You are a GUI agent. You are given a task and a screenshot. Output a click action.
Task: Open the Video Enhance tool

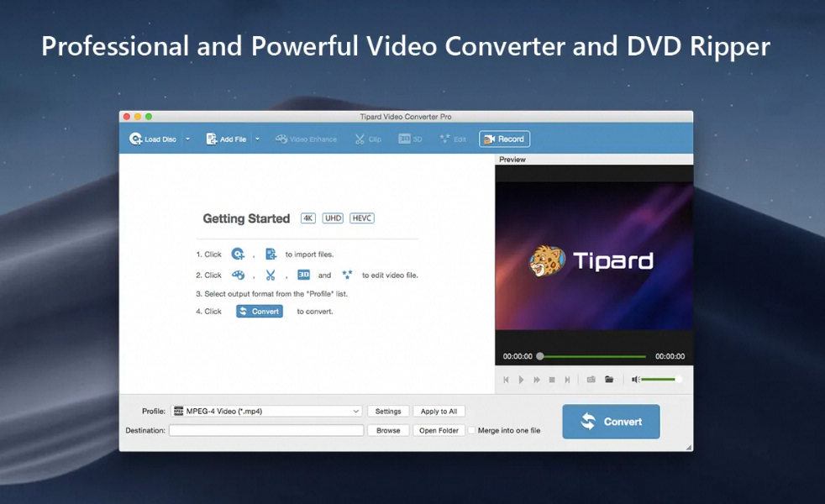click(306, 139)
